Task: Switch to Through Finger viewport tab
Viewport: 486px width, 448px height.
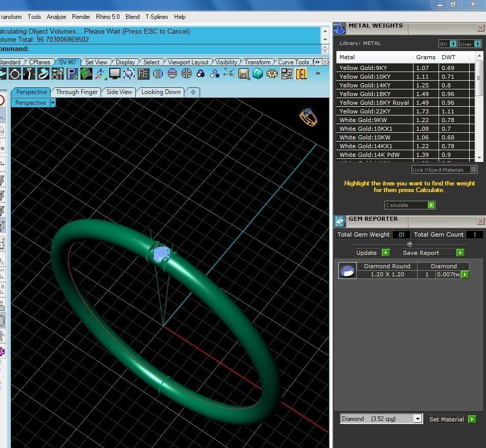Action: [x=77, y=92]
